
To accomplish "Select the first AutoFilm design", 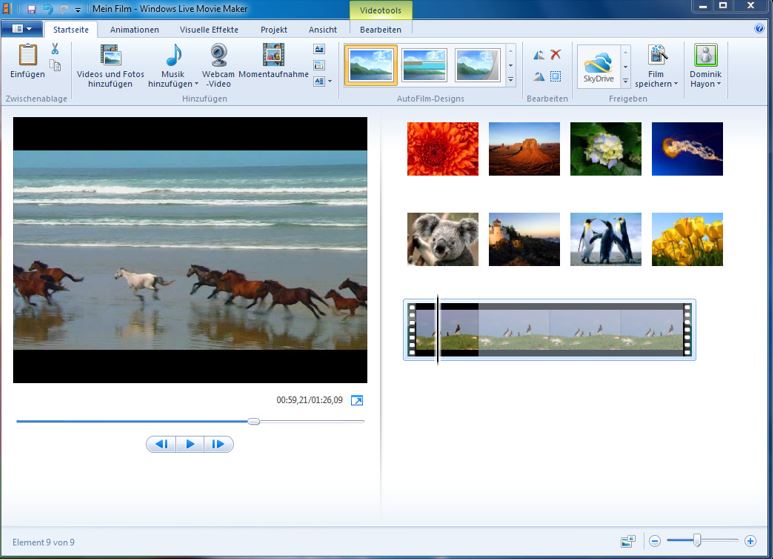I will (371, 65).
